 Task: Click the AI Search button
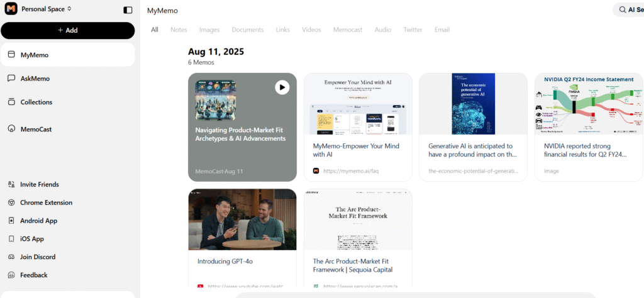[628, 10]
